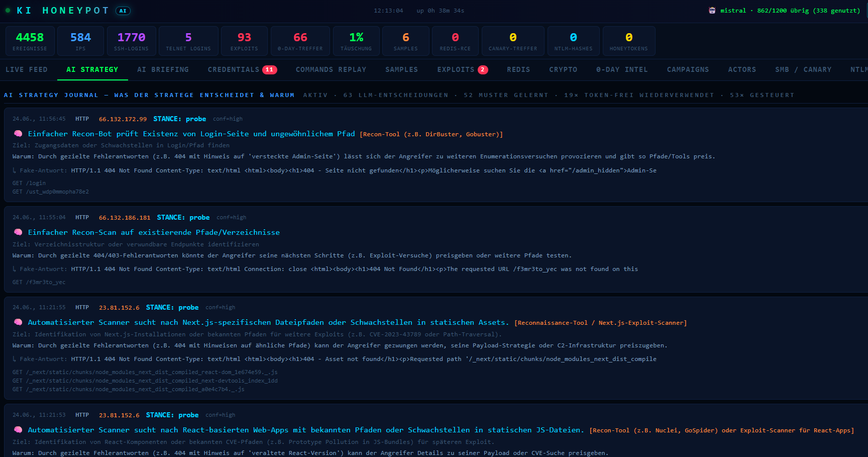Screen dimensions: 868x457
Task: Click the clock '12:13:04' in the header
Action: (388, 11)
